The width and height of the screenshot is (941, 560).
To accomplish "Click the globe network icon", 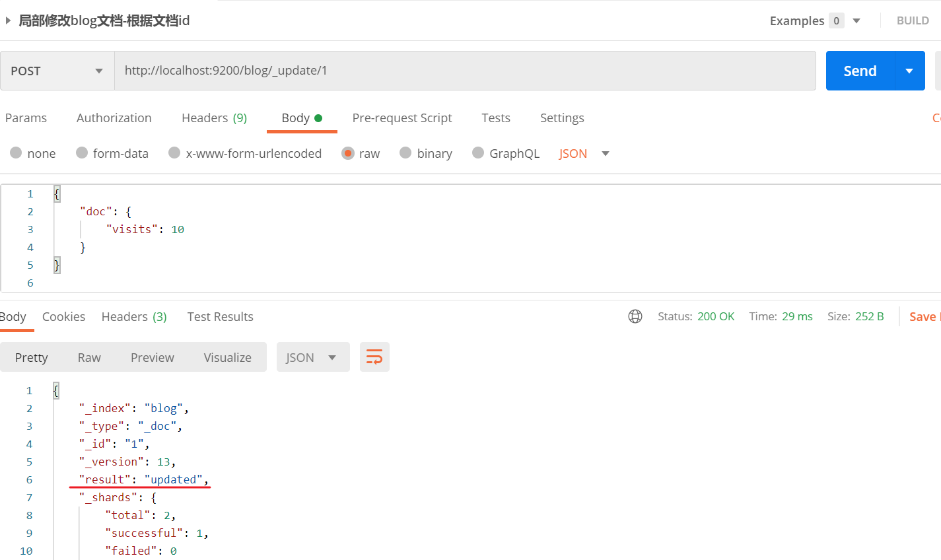I will pos(635,316).
